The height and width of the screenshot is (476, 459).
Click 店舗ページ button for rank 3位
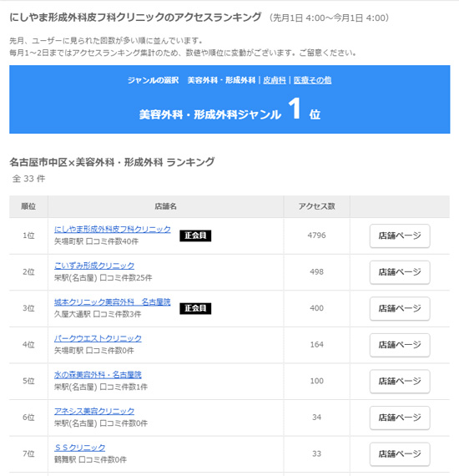coord(400,309)
